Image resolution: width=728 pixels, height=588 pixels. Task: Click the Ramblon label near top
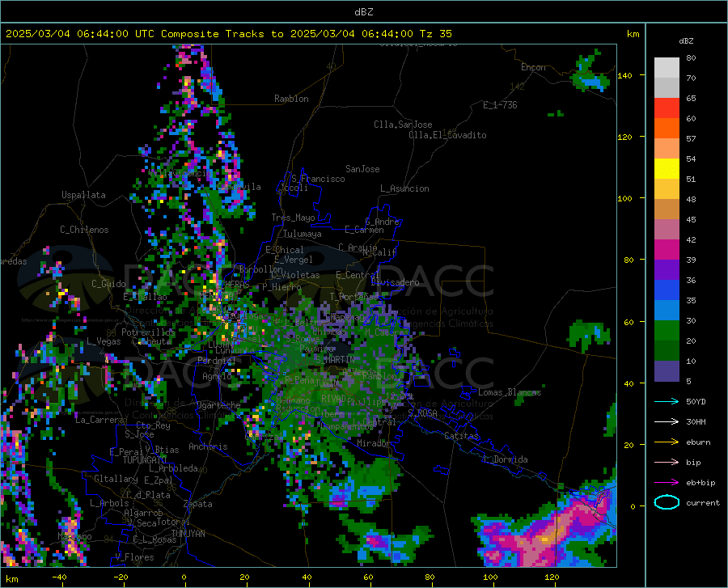291,99
